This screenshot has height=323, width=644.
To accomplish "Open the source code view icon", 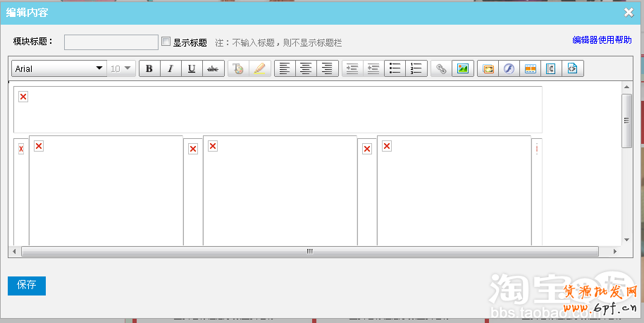I will click(x=572, y=68).
